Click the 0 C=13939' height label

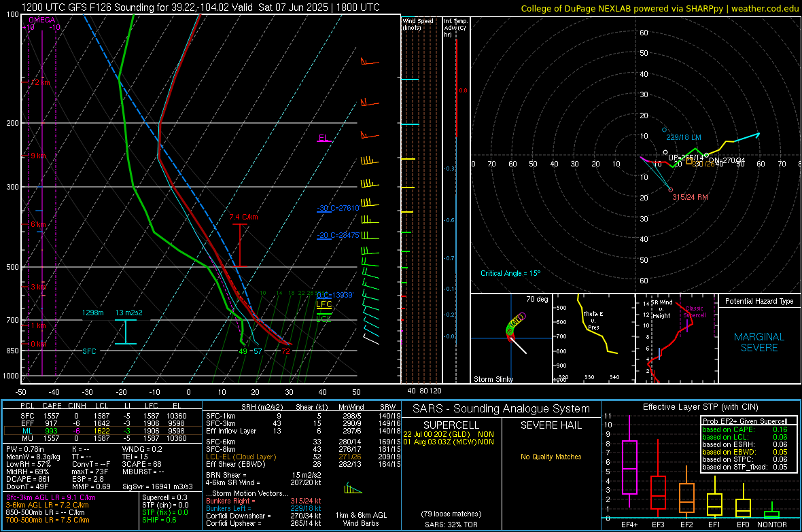[335, 295]
